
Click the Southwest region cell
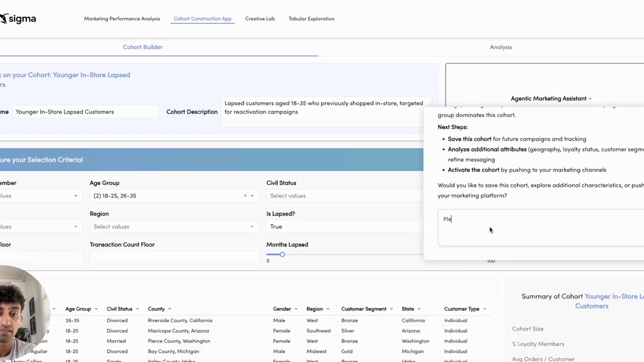[318, 331]
